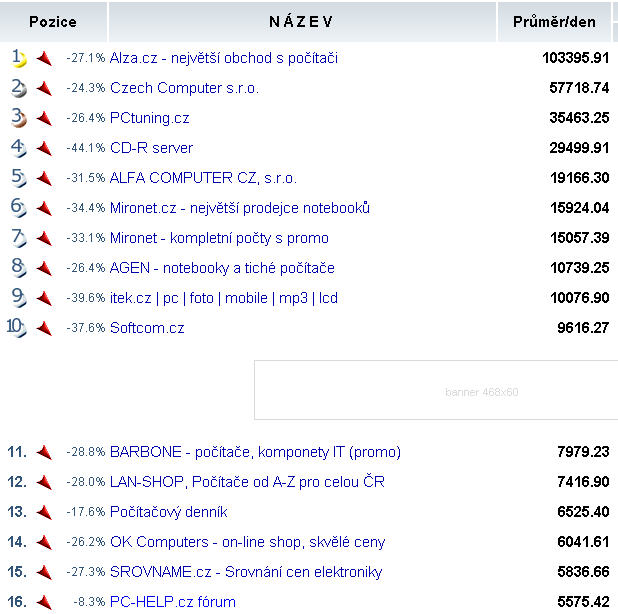618x614 pixels.
Task: Click the gold rank 1 medal icon
Action: pyautogui.click(x=19, y=58)
